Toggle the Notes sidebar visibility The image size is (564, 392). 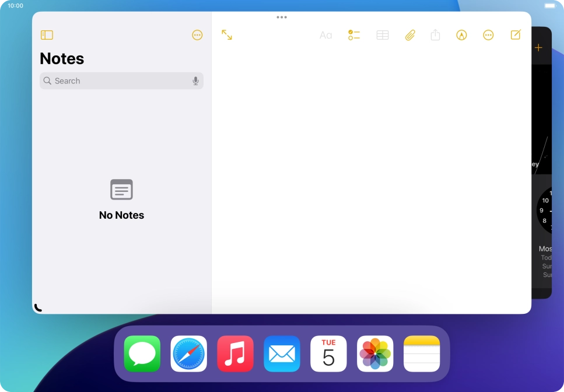pos(47,35)
